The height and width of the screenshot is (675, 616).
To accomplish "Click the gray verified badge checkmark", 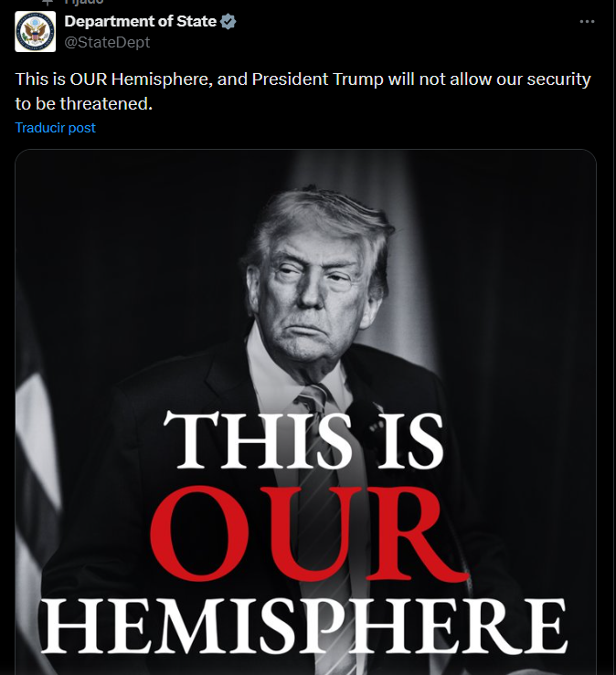I will 228,22.
